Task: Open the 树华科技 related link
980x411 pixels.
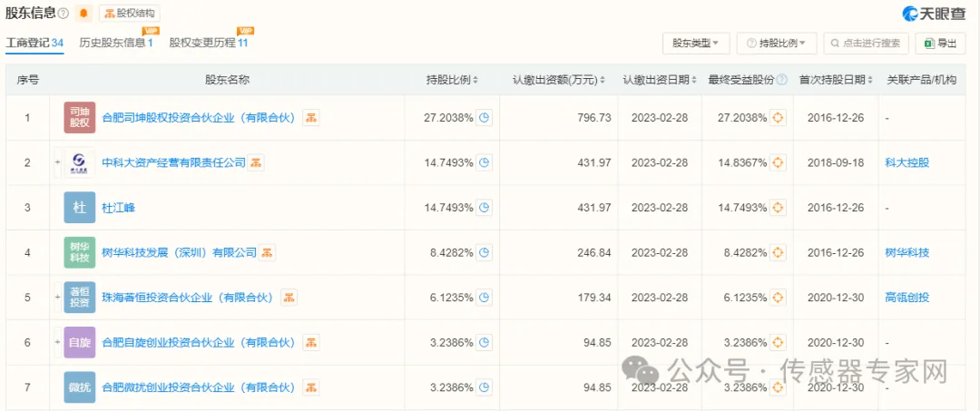Action: pos(906,253)
